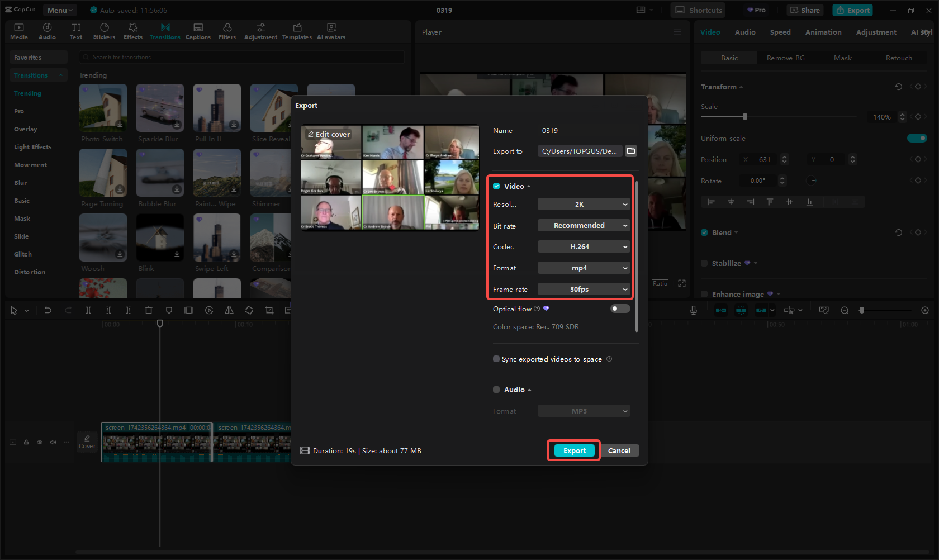This screenshot has height=560, width=939.
Task: Open the Retouch sub-tab
Action: click(899, 58)
